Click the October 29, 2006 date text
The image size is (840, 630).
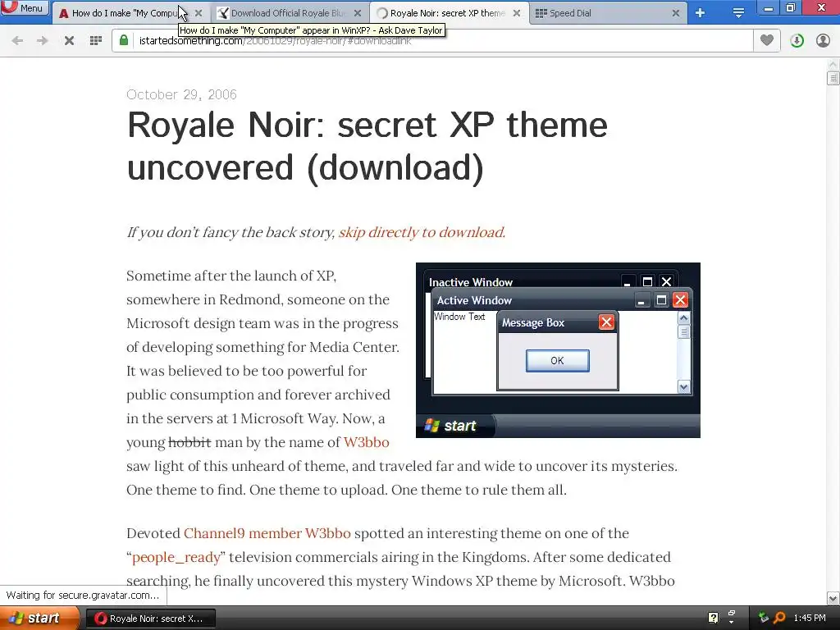pos(181,94)
